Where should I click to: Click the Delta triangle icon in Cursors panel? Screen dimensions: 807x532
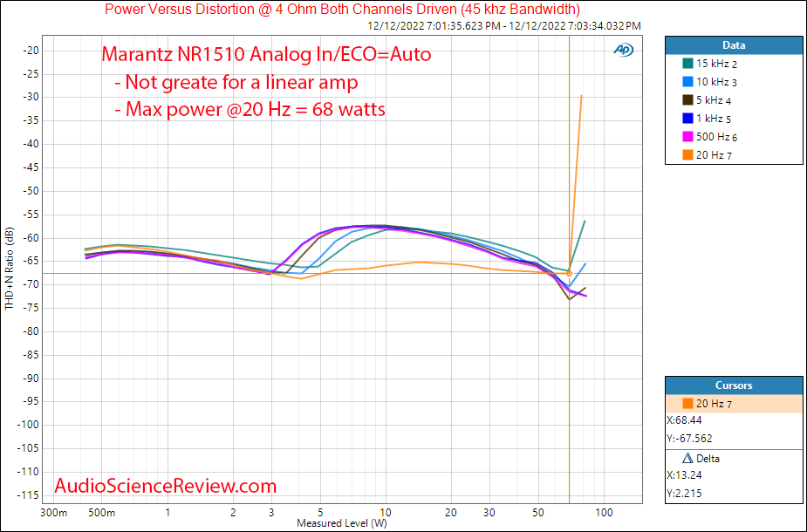(687, 458)
